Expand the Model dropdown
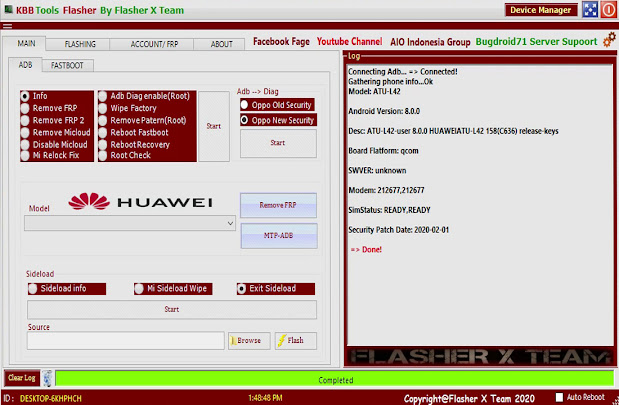Viewport: 619px width, 405px height. click(230, 223)
